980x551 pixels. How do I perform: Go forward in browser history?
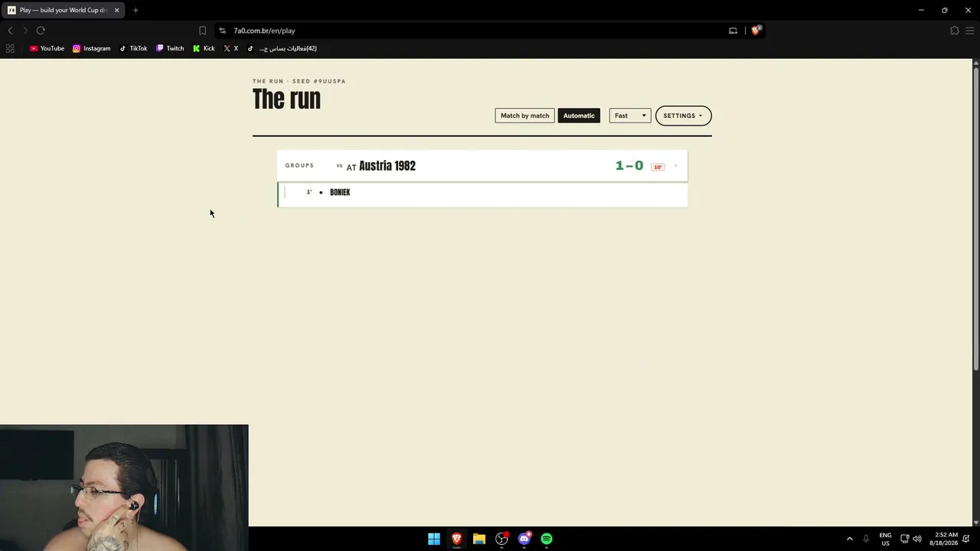tap(25, 31)
